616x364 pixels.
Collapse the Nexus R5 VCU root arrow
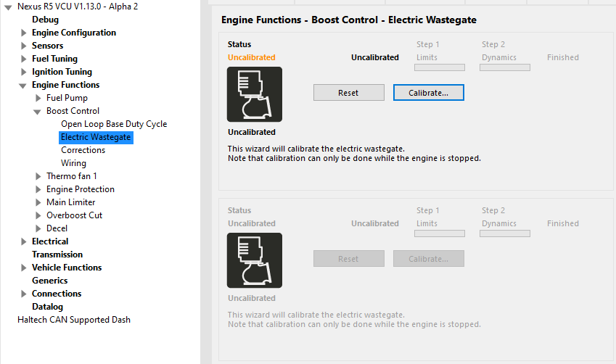pyautogui.click(x=8, y=7)
